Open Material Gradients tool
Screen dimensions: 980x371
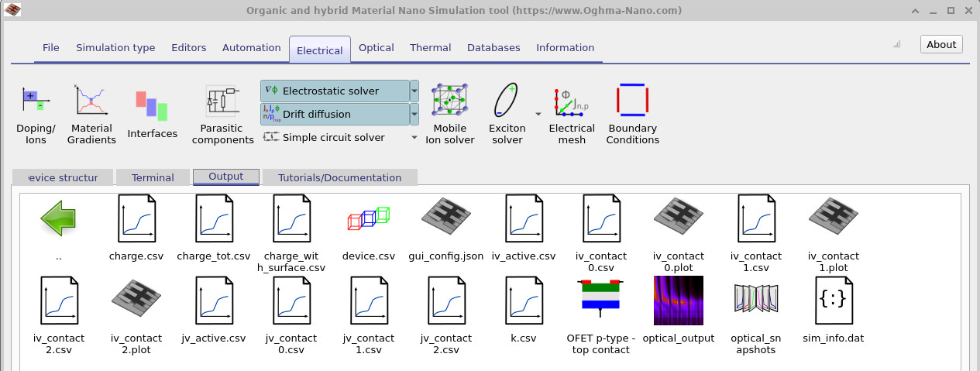[91, 115]
